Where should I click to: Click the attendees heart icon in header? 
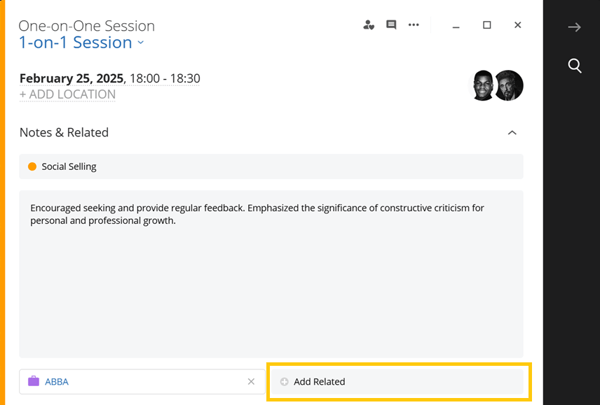pos(368,25)
